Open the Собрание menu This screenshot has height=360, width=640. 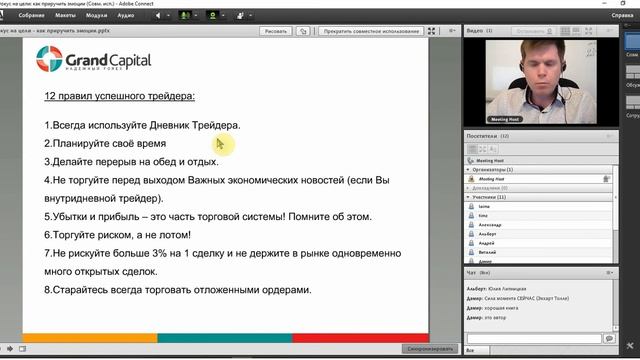(31, 16)
